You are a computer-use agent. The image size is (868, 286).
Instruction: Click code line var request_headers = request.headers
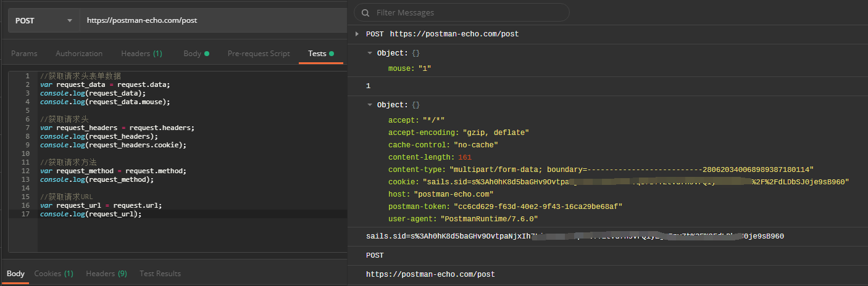tap(117, 128)
